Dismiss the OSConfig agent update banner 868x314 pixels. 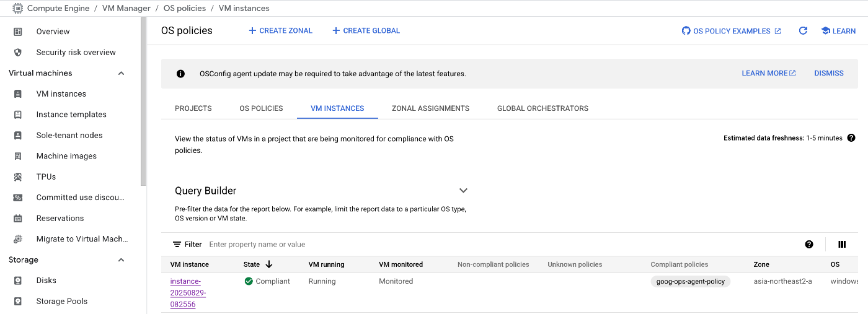pyautogui.click(x=829, y=73)
